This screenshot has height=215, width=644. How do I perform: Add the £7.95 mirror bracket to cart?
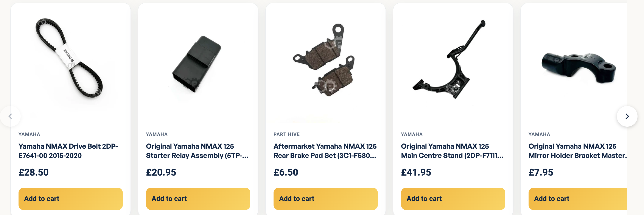click(x=578, y=198)
